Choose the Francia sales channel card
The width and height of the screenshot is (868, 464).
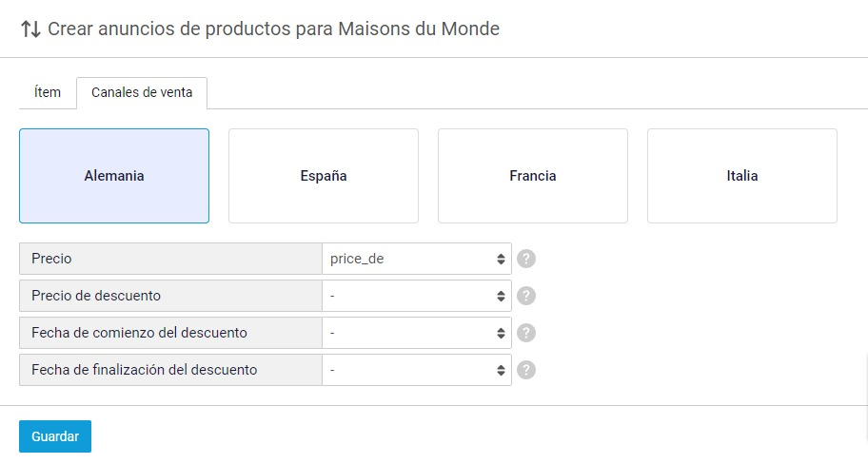[533, 176]
